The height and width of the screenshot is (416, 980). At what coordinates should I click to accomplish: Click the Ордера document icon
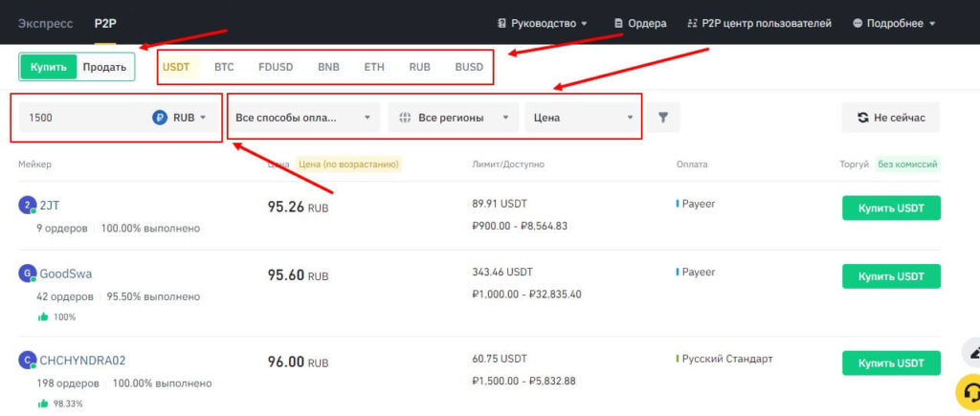(x=618, y=23)
